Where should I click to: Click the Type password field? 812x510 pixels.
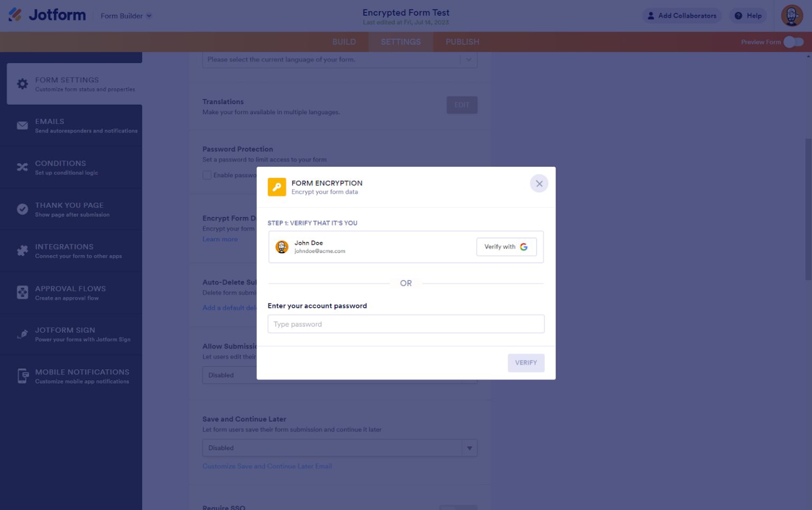tap(405, 324)
